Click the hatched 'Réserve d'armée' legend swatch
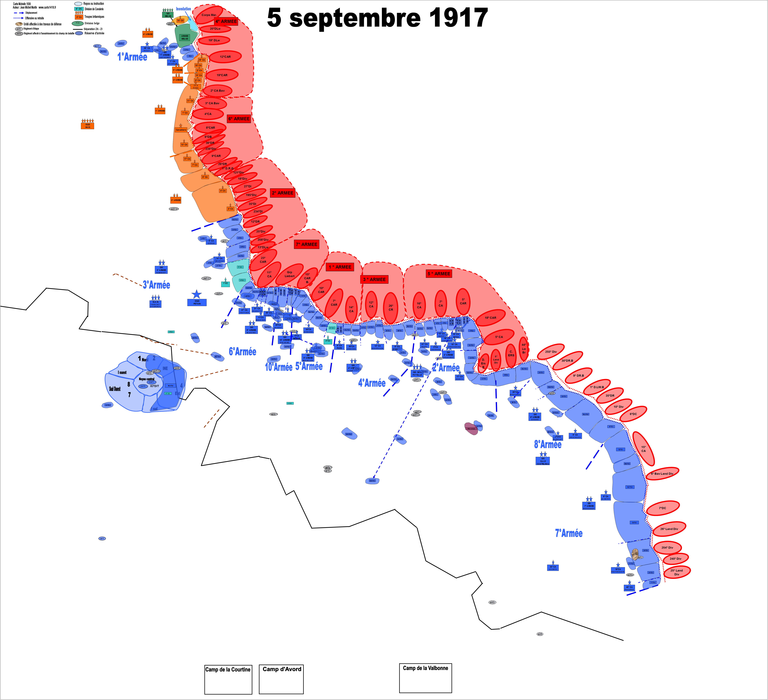Viewport: 768px width, 700px height. [x=79, y=33]
